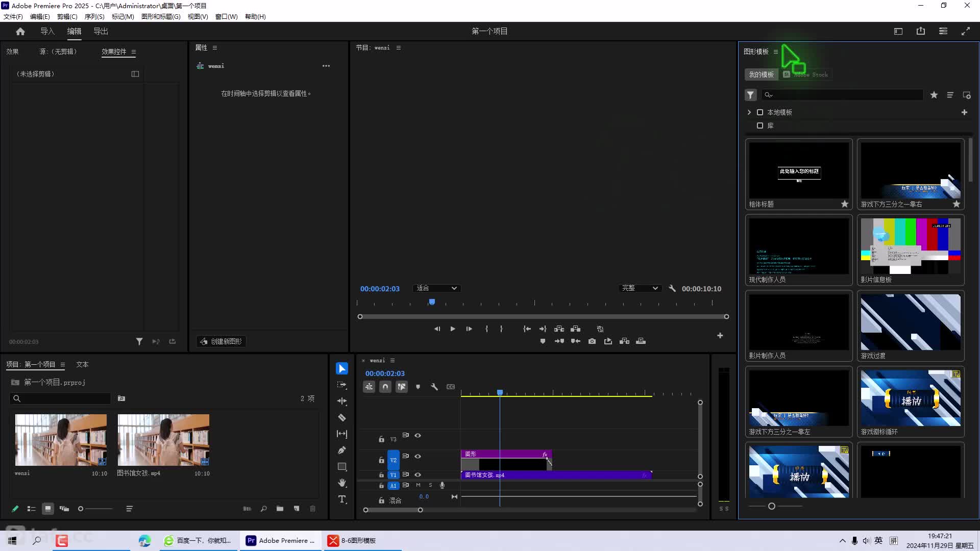Click the new bin folder icon in Project panel

(x=280, y=509)
